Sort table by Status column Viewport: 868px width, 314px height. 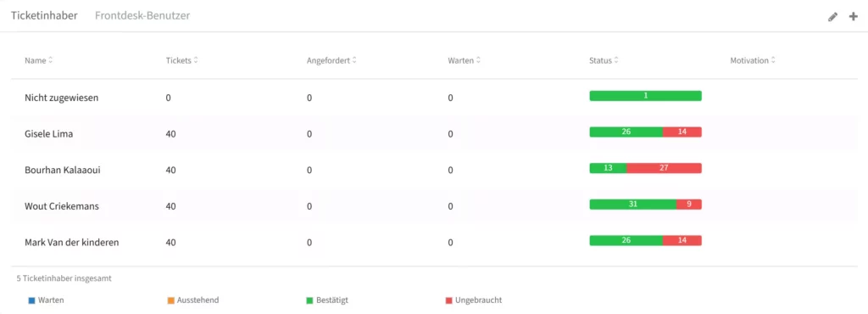pos(604,60)
